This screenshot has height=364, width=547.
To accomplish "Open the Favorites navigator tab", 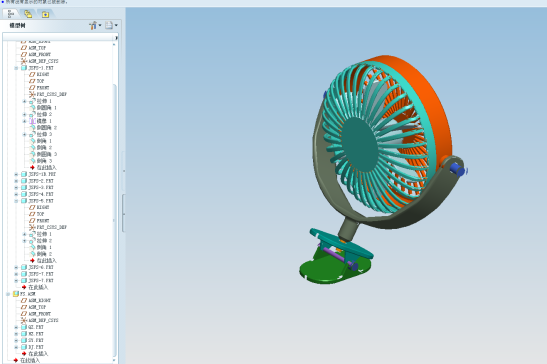I will pos(45,14).
